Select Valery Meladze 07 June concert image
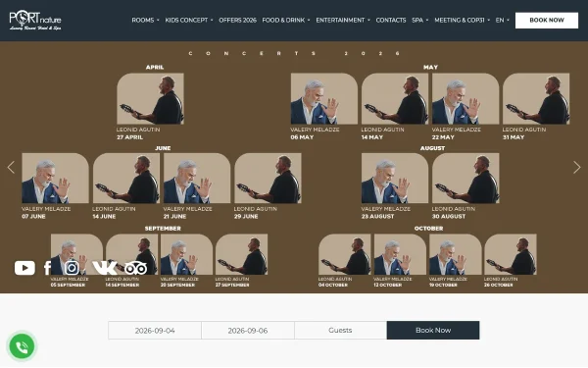 pos(56,178)
